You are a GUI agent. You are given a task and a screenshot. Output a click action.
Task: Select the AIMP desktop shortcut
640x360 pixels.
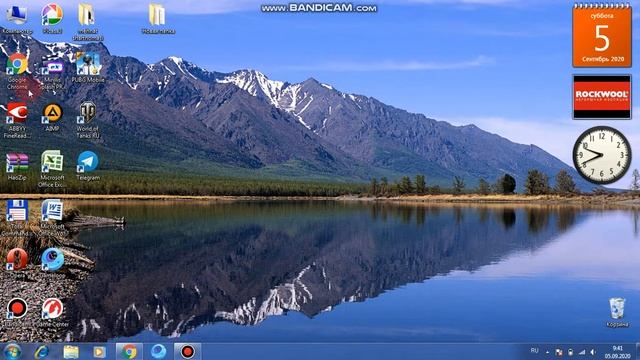[x=53, y=118]
